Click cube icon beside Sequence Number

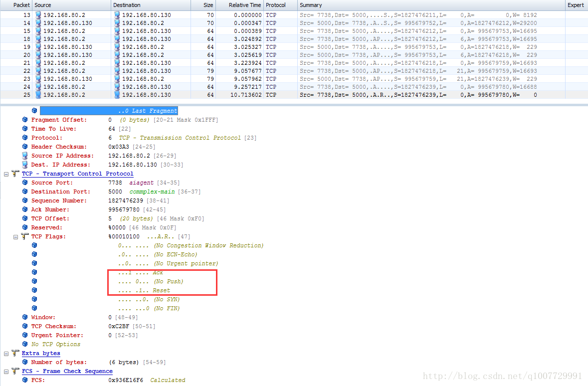pyautogui.click(x=25, y=200)
